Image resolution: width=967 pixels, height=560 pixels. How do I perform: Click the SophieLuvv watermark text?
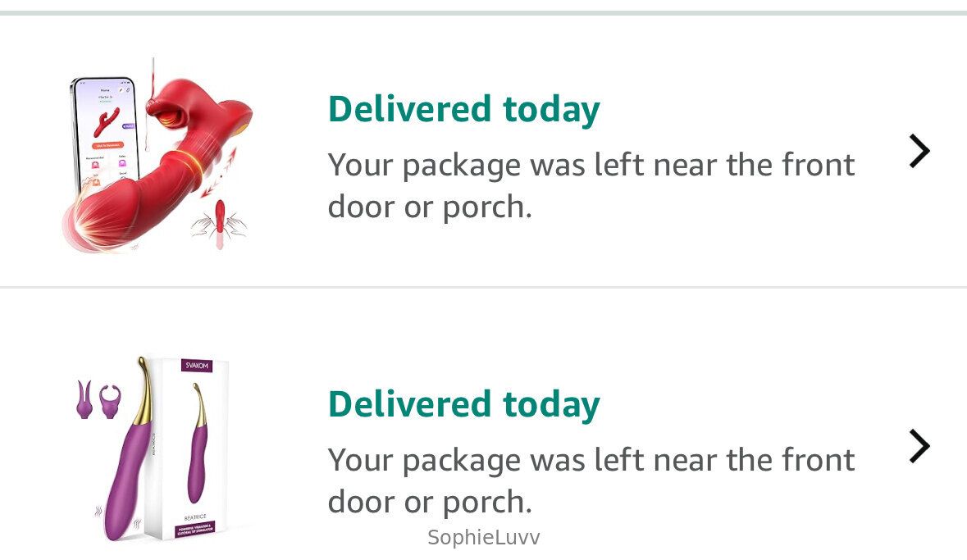click(x=483, y=538)
